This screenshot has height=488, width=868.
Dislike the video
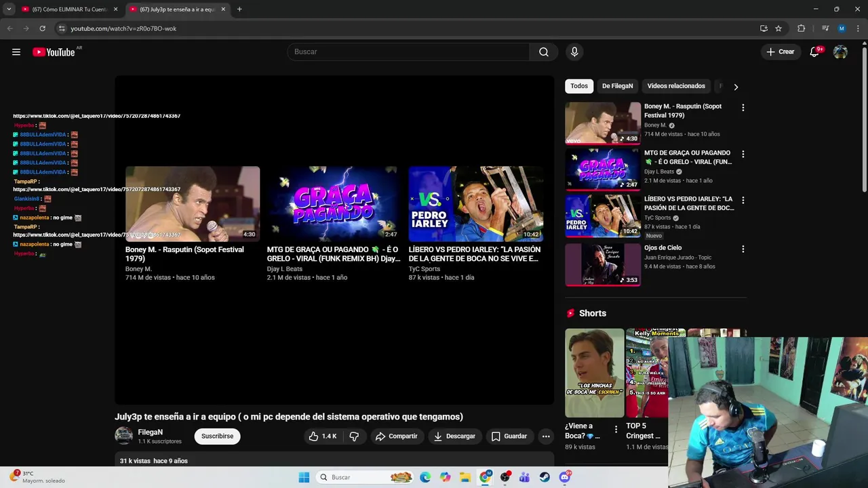click(354, 436)
